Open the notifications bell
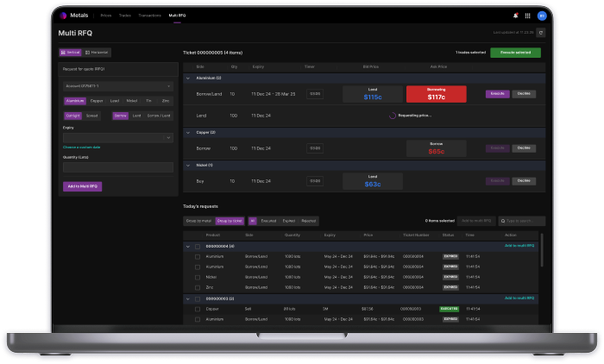 pos(515,16)
